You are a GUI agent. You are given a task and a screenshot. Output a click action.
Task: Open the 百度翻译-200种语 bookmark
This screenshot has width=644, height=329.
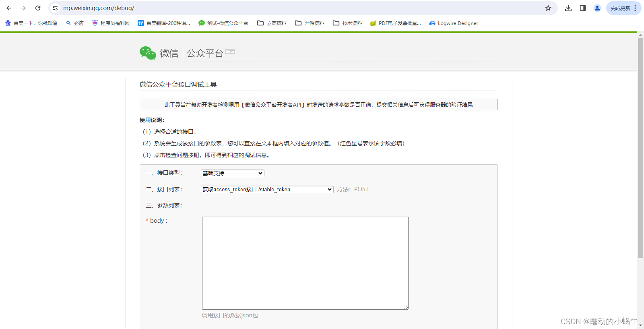click(164, 23)
